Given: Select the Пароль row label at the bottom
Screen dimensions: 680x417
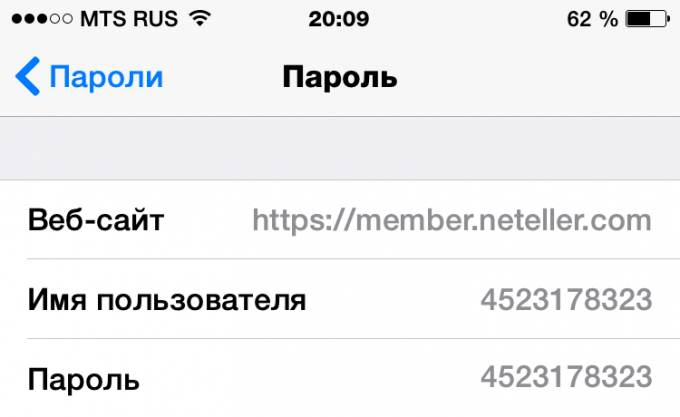Looking at the screenshot, I should (x=84, y=379).
